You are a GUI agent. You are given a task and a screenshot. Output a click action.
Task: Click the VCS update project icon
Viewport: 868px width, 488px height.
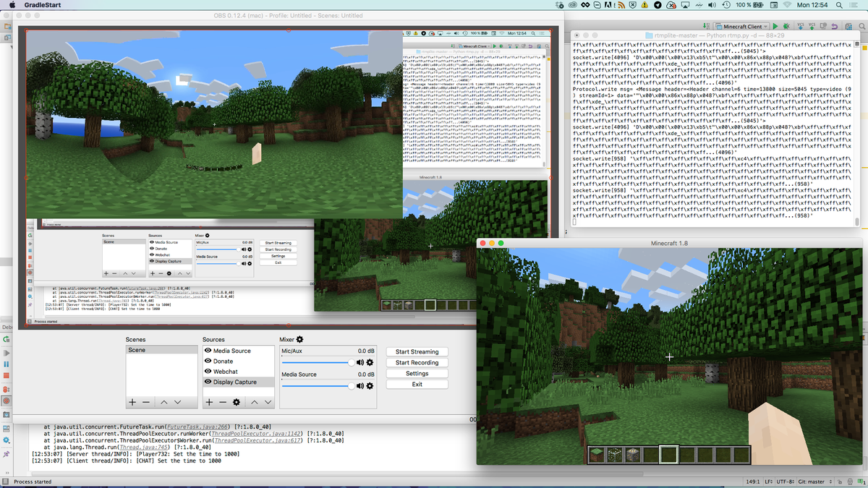click(x=801, y=26)
